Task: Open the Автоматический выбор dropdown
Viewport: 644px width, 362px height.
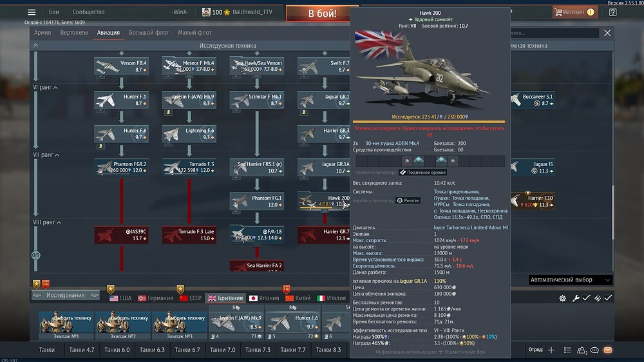Action: point(570,280)
